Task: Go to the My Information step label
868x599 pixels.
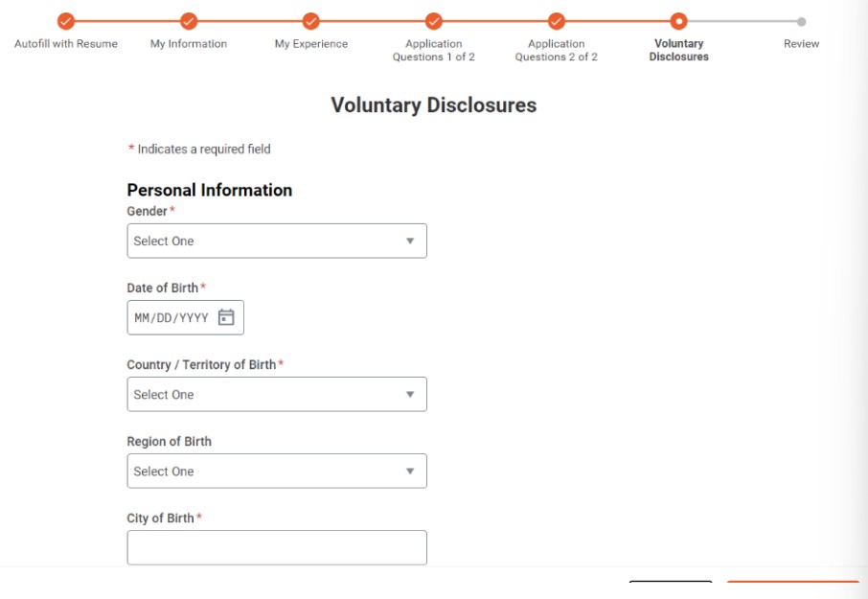Action: tap(189, 44)
